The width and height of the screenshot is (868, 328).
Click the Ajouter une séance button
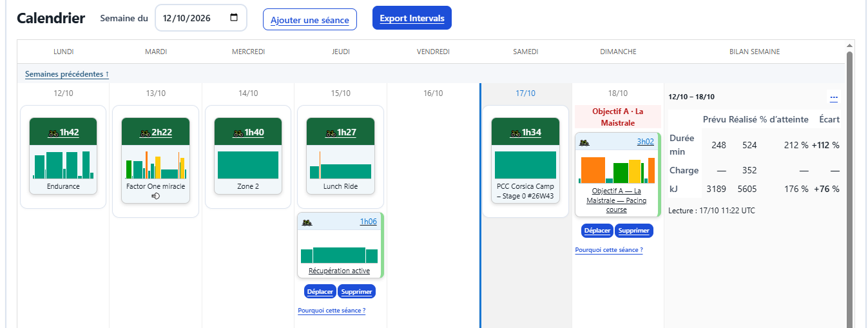point(310,20)
